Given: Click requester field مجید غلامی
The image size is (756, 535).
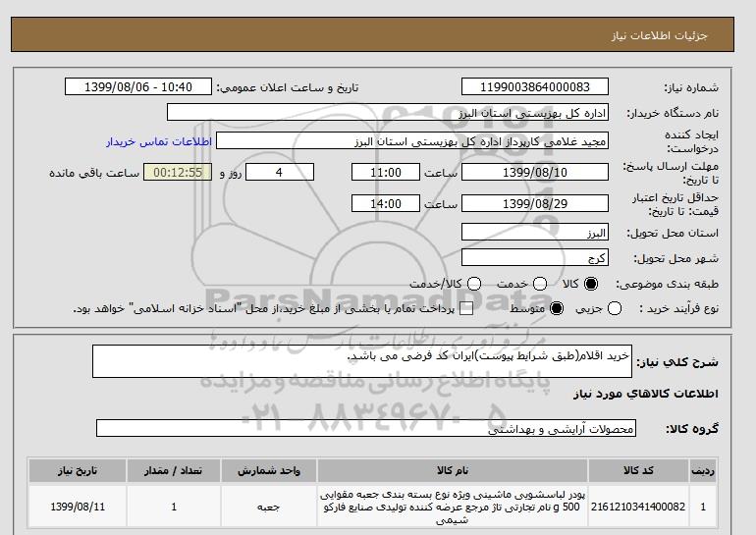Looking at the screenshot, I should pos(412,140).
